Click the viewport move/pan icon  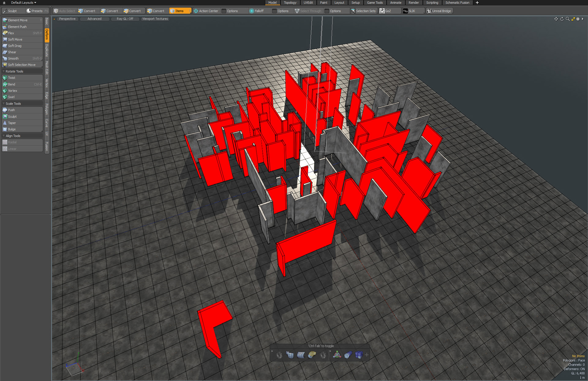556,19
